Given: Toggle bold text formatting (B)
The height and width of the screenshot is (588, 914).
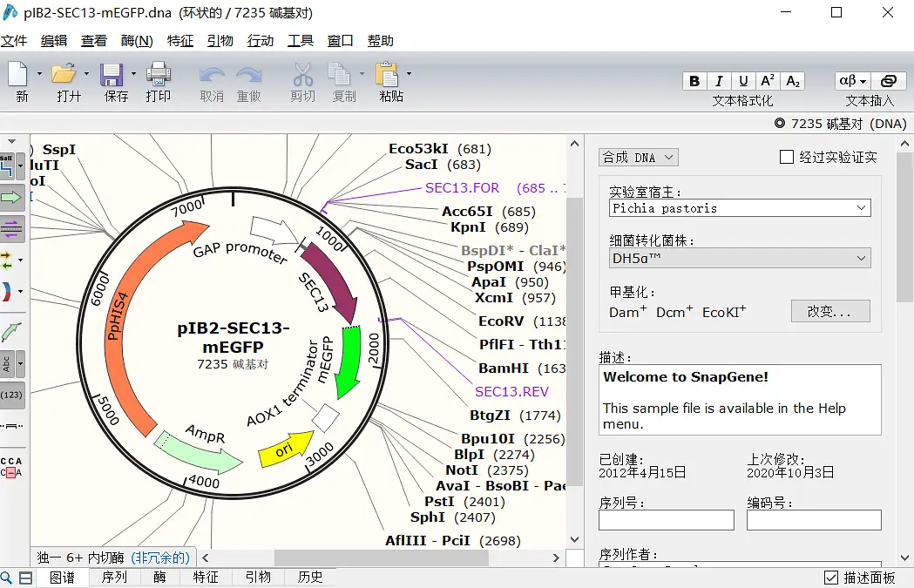Looking at the screenshot, I should (694, 81).
